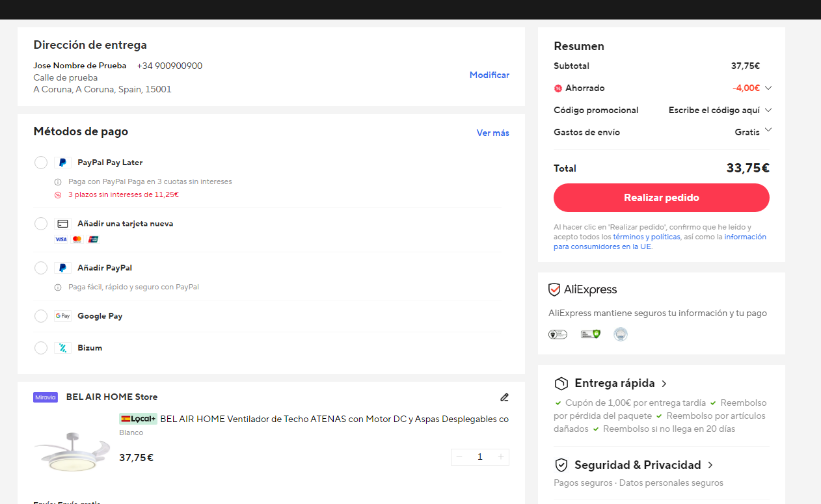Click Modificar delivery address link
The width and height of the screenshot is (821, 504).
489,75
